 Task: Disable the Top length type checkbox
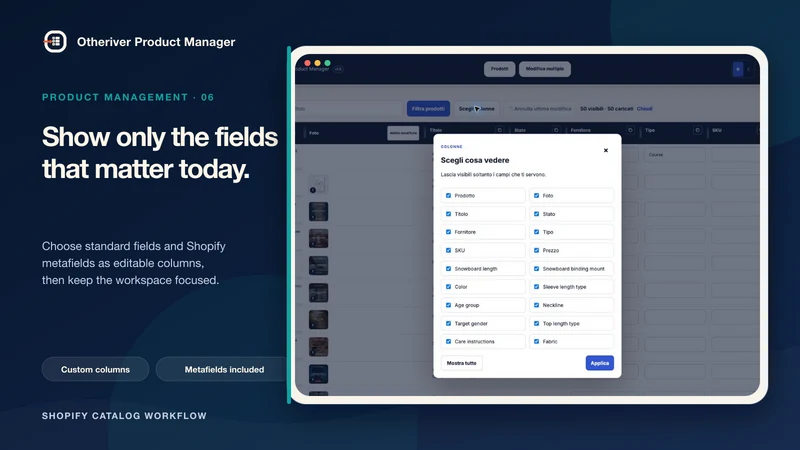(x=536, y=323)
